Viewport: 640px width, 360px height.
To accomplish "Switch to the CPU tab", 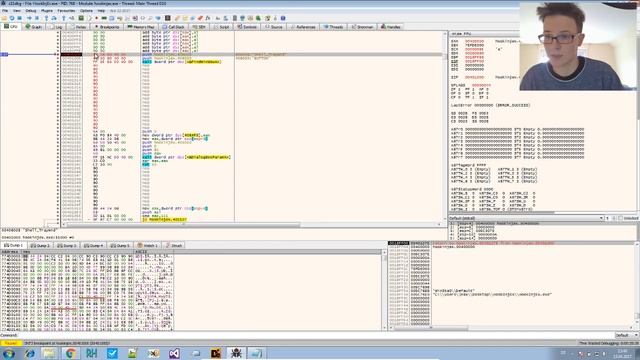I will pos(11,27).
